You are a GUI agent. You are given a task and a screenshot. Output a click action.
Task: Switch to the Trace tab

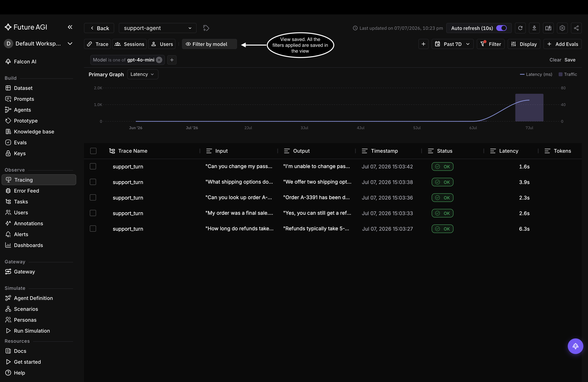pos(98,44)
